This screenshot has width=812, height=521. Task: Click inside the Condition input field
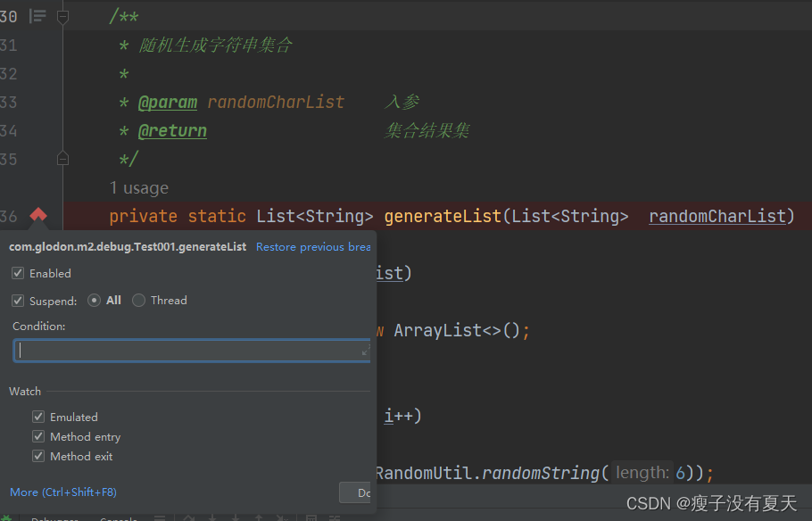coord(178,350)
